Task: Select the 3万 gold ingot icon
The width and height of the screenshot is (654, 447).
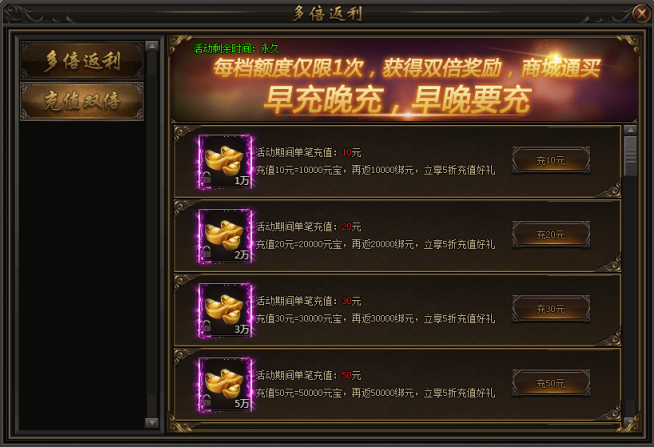Action: pyautogui.click(x=225, y=311)
